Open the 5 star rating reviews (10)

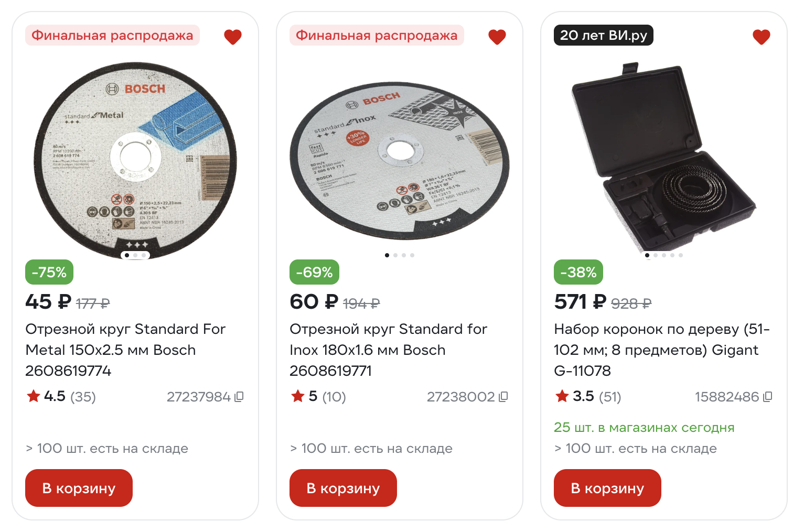tap(318, 396)
